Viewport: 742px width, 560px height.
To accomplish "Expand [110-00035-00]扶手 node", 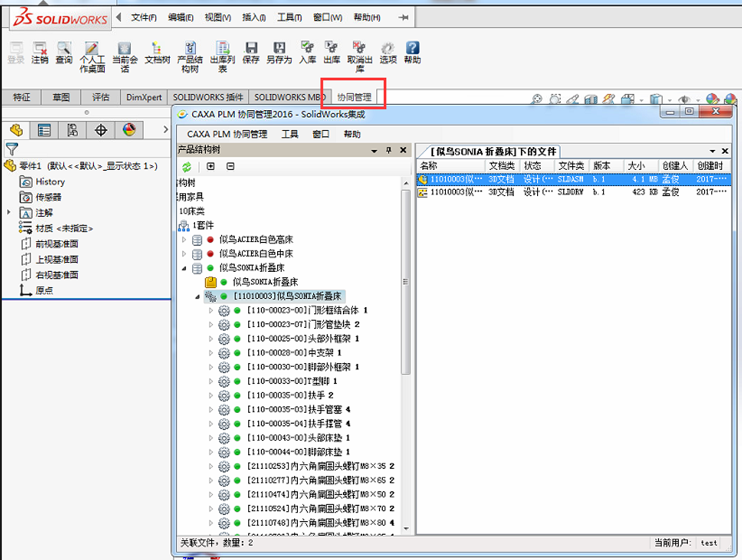I will tap(211, 395).
